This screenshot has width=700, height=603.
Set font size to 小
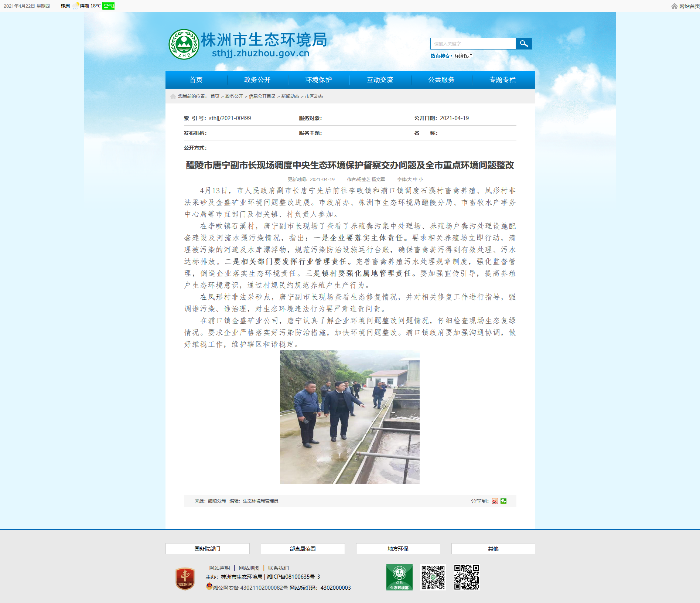pos(421,180)
